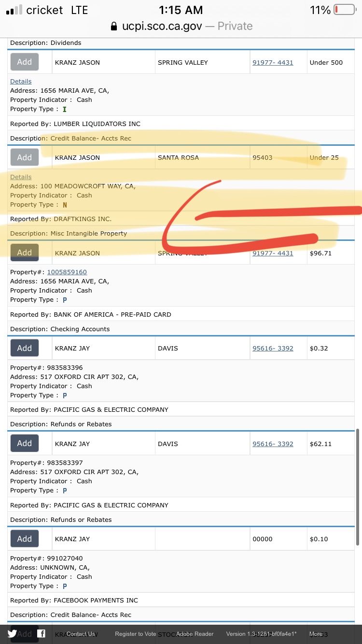Open property number 1005859160 link

click(67, 272)
